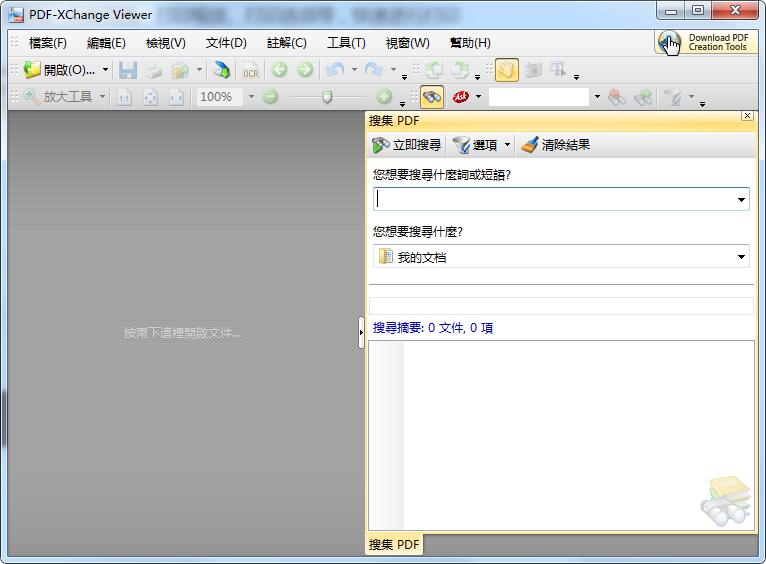The image size is (766, 564).
Task: Toggle the binoculars search panel button
Action: (x=432, y=97)
